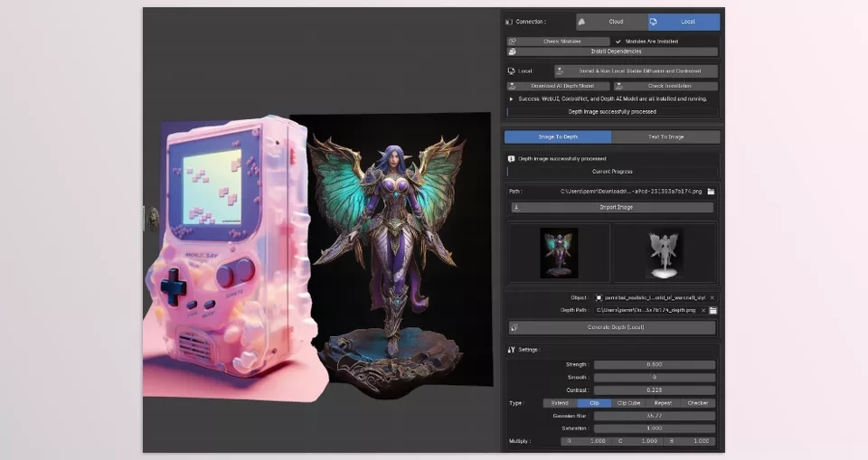Viewport: 868px width, 460px height.
Task: Adjust the Saturation slider showing 1.000
Action: pyautogui.click(x=655, y=428)
